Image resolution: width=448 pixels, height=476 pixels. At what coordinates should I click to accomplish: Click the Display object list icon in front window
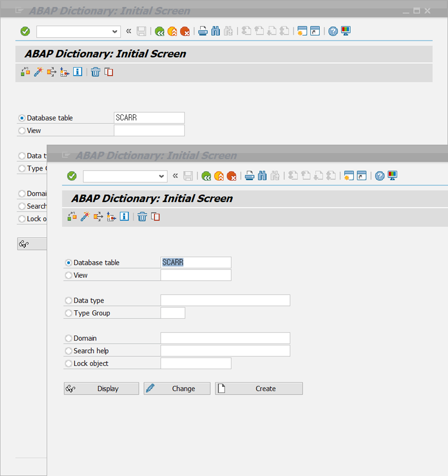[x=111, y=217]
